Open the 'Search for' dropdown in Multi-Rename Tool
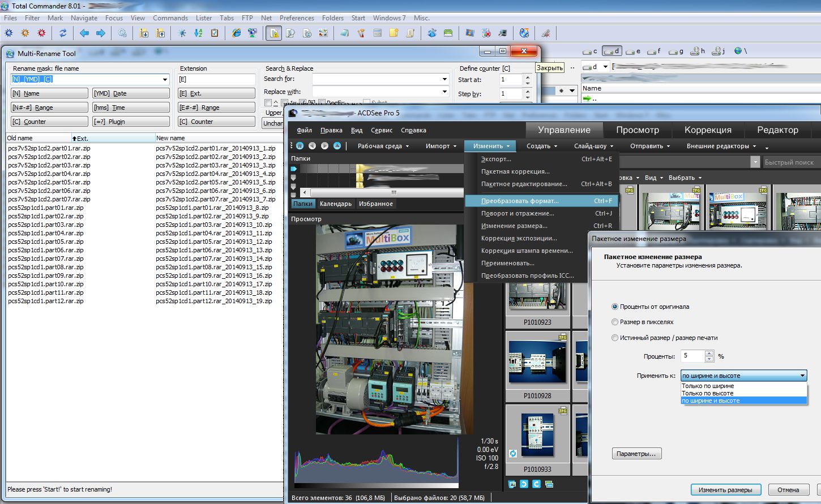This screenshot has width=821, height=504. [444, 79]
